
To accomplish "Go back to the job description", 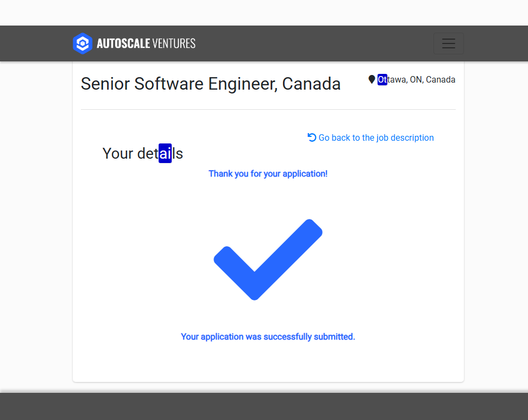I will coord(376,138).
